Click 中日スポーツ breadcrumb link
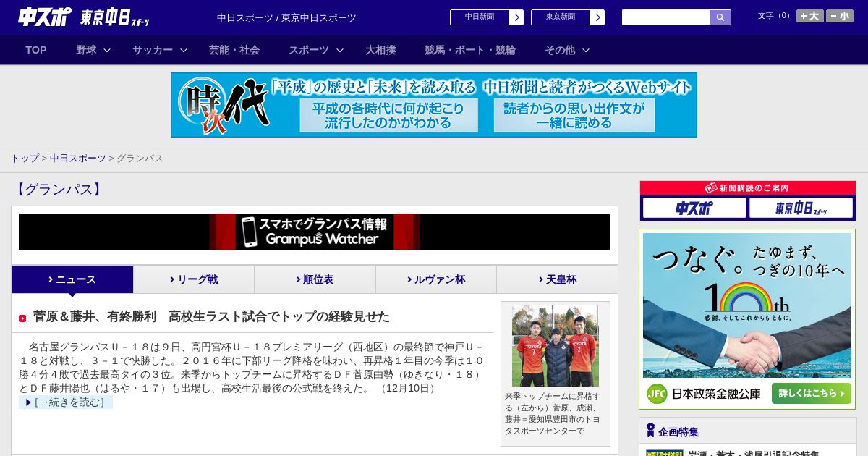Viewport: 868px width, 456px height. point(77,158)
